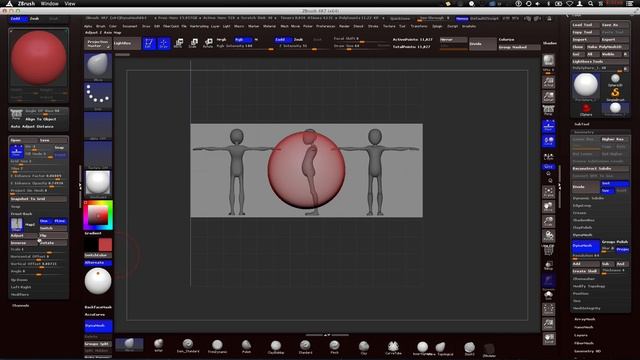This screenshot has width=640, height=360.
Task: Choose the SimpleBrush tool with the S icon
Action: coord(615,94)
